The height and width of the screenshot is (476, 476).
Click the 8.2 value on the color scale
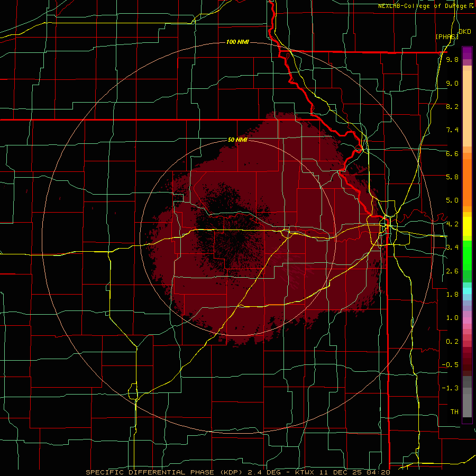click(x=452, y=106)
